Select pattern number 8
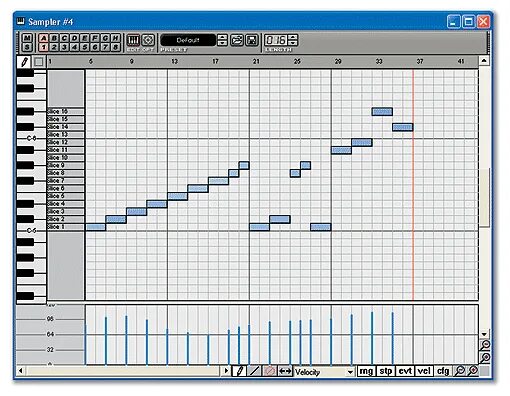 coord(115,47)
